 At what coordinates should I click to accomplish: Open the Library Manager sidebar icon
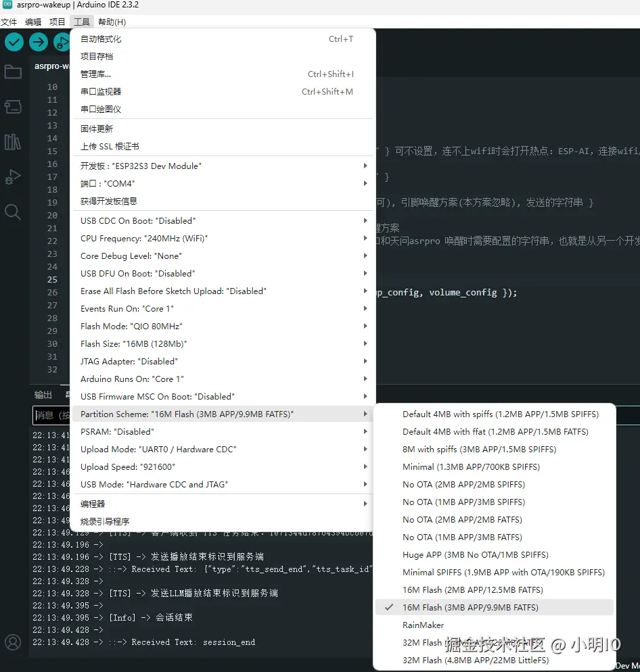tap(13, 141)
